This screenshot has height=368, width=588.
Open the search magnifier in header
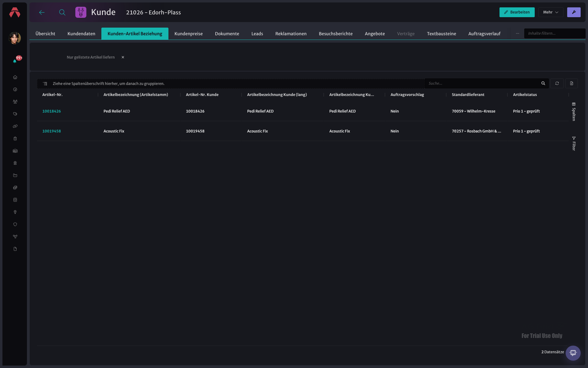62,12
